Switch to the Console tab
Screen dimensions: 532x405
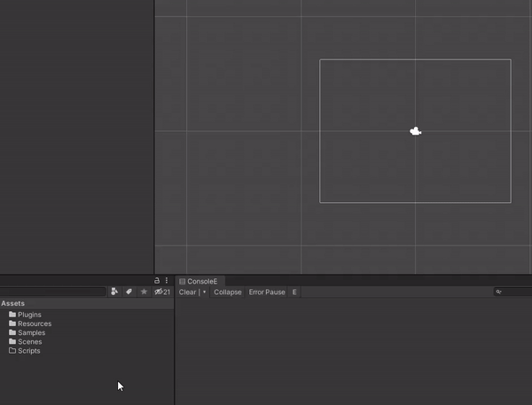coord(199,281)
